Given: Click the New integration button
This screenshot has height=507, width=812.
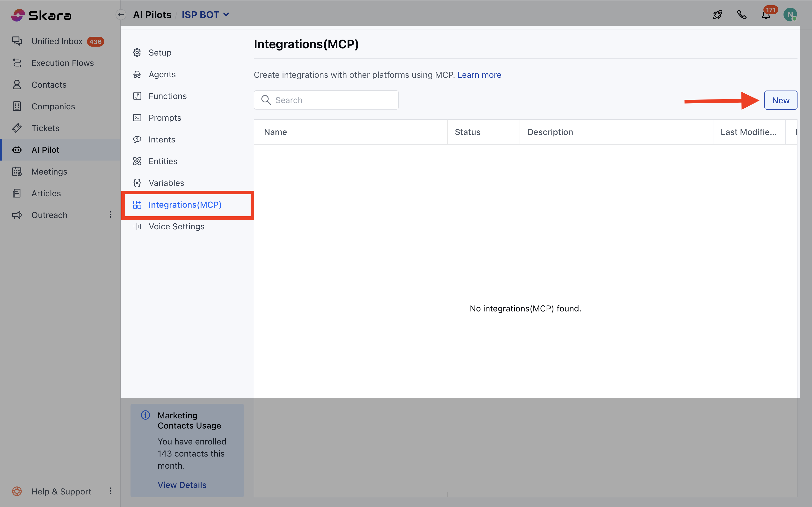Looking at the screenshot, I should coord(780,100).
